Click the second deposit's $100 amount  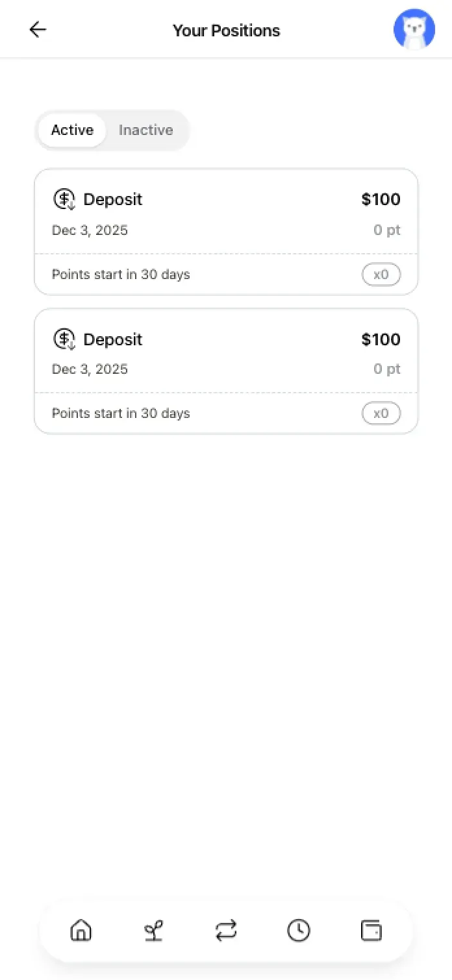click(381, 339)
